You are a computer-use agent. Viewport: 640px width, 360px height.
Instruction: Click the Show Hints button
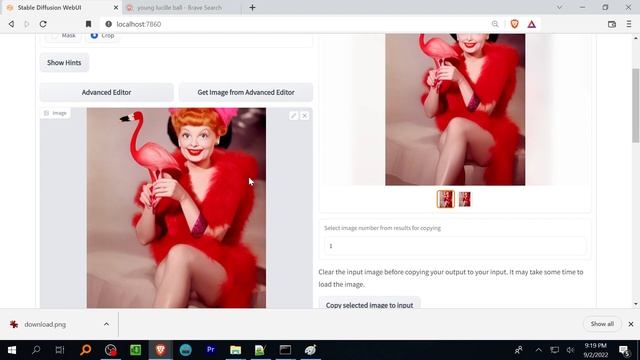tap(64, 62)
